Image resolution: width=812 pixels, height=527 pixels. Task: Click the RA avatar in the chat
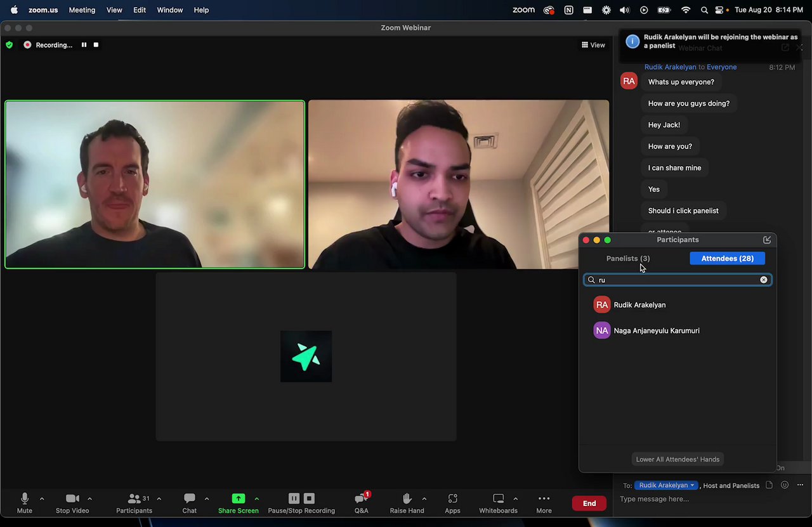(629, 81)
